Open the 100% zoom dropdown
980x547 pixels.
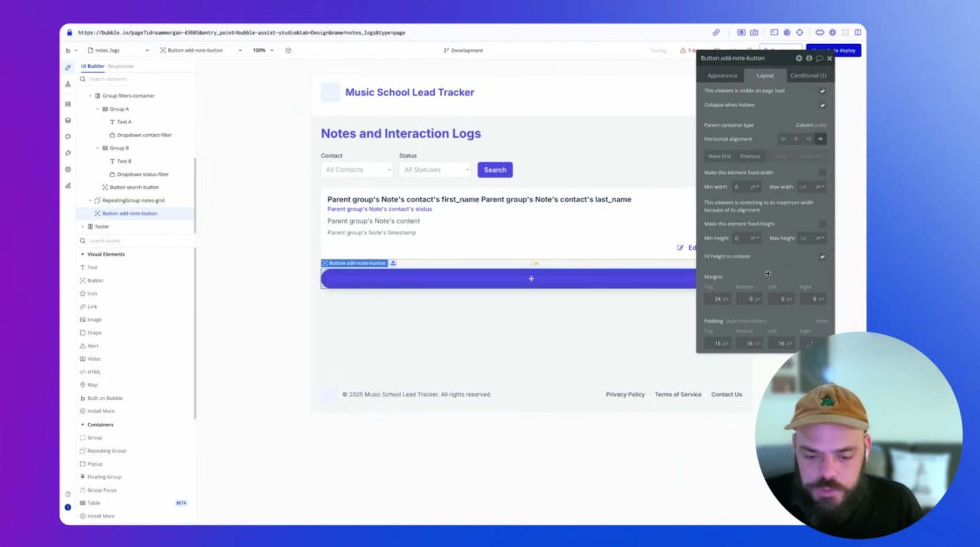coord(263,50)
